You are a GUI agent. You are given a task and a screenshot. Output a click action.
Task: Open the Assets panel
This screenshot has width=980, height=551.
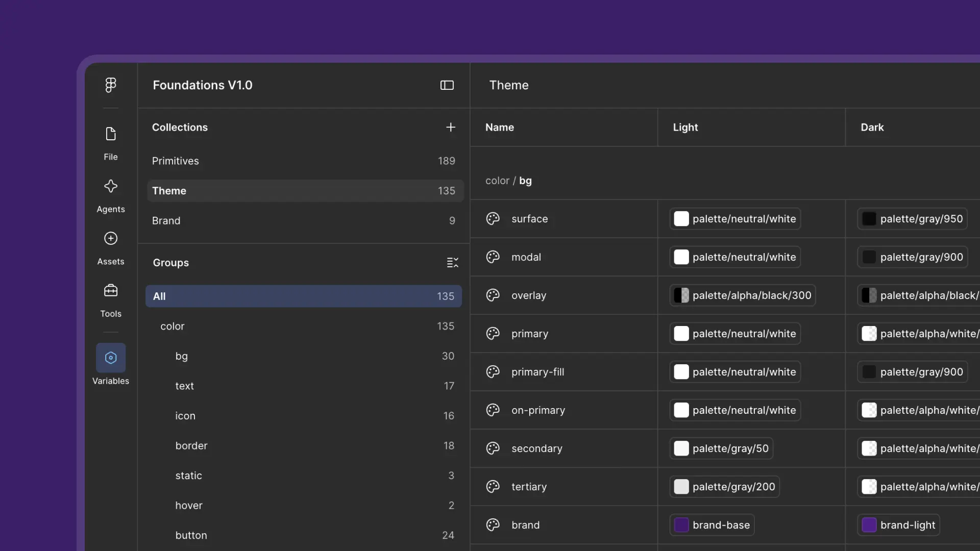111,248
